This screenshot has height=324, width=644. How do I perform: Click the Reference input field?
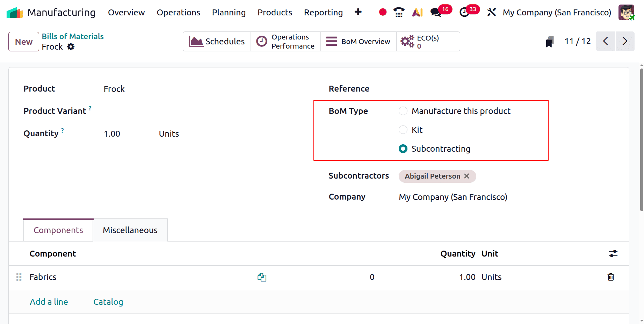(507, 89)
